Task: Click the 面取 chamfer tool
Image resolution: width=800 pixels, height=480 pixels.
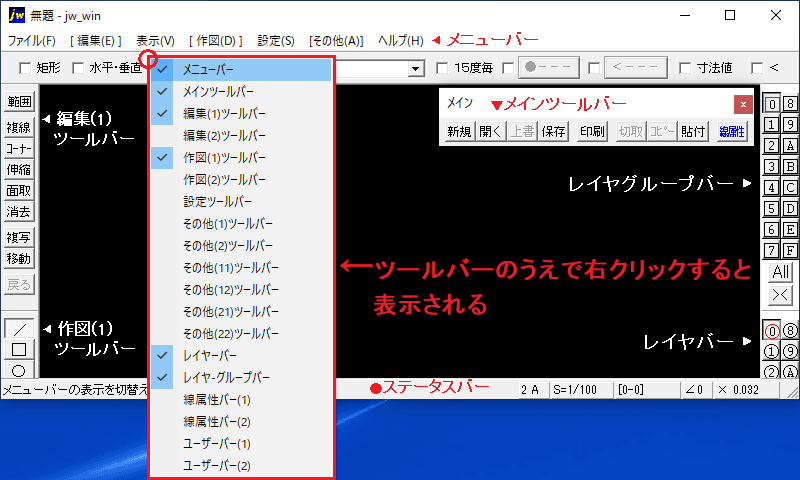Action: coord(19,190)
